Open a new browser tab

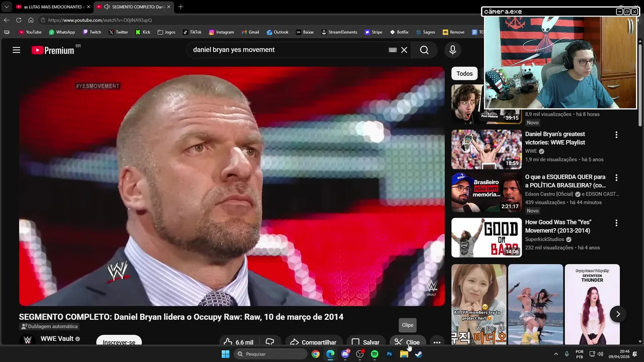(x=181, y=7)
